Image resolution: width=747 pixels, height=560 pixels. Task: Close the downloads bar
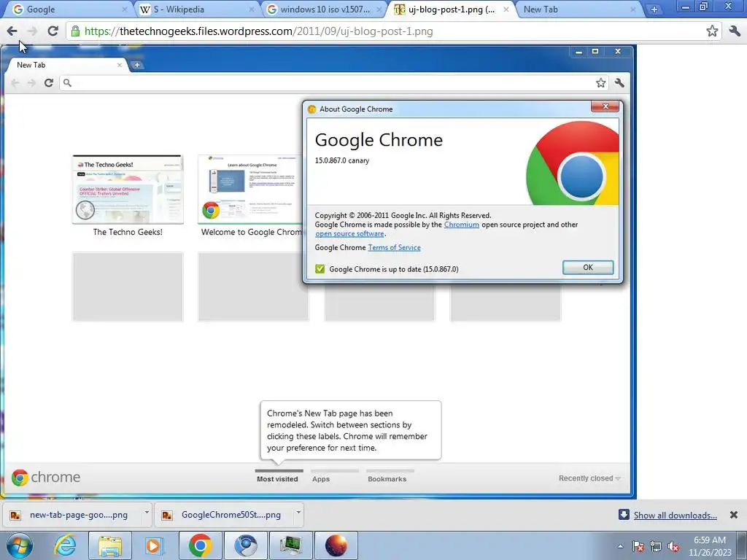(734, 515)
